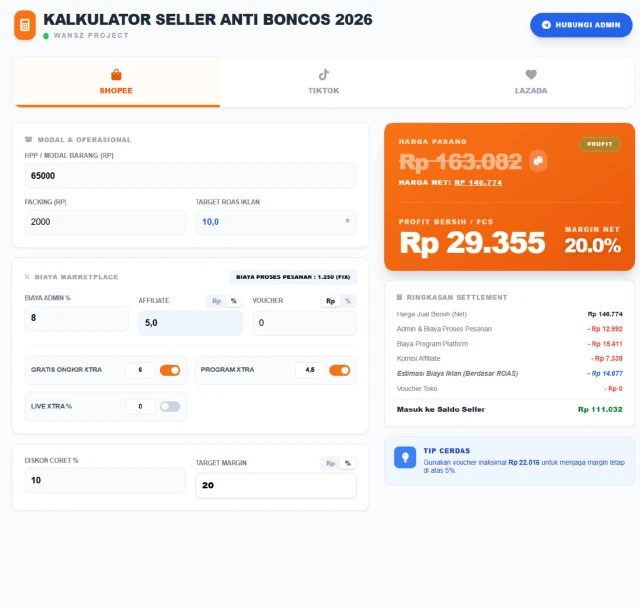
Task: Focus the Diskon Coret % field
Action: click(x=105, y=480)
